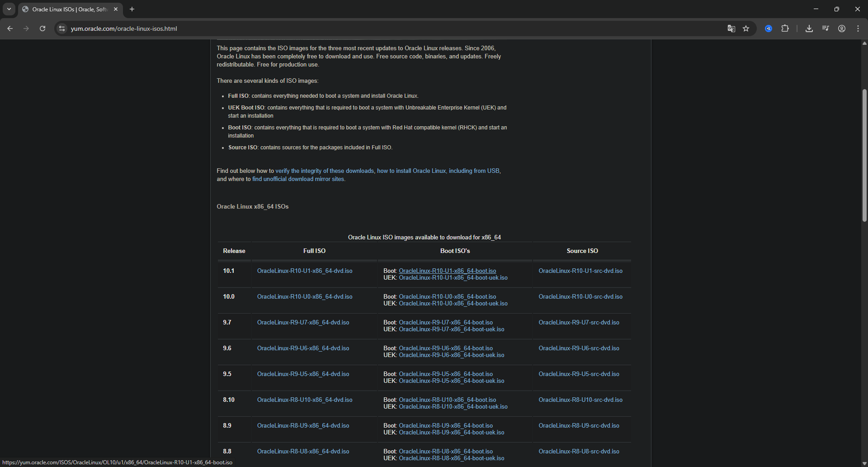
Task: Click the back navigation arrow
Action: point(10,28)
